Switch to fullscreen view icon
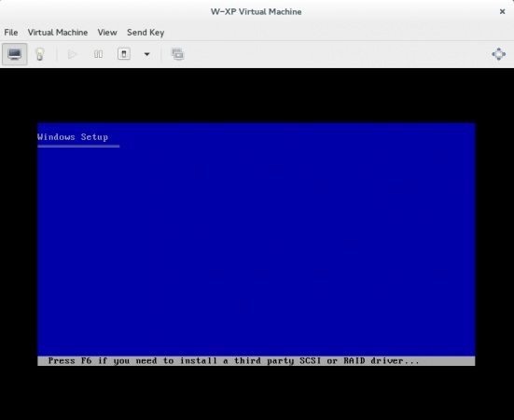 coord(498,54)
